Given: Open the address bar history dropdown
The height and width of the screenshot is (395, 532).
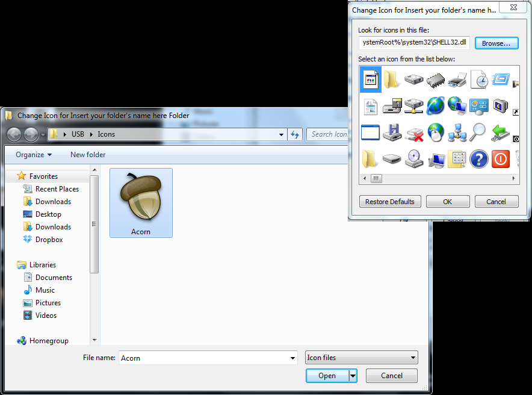Looking at the screenshot, I should (x=280, y=134).
